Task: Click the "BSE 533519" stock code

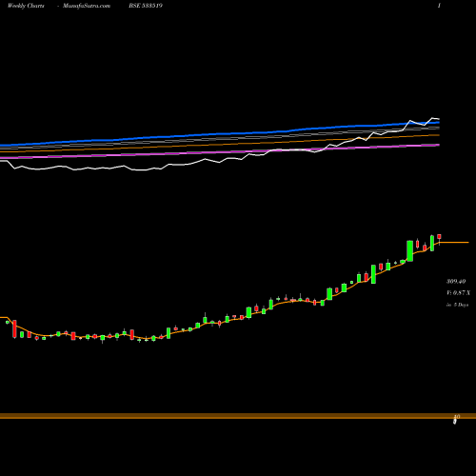Action: click(146, 6)
